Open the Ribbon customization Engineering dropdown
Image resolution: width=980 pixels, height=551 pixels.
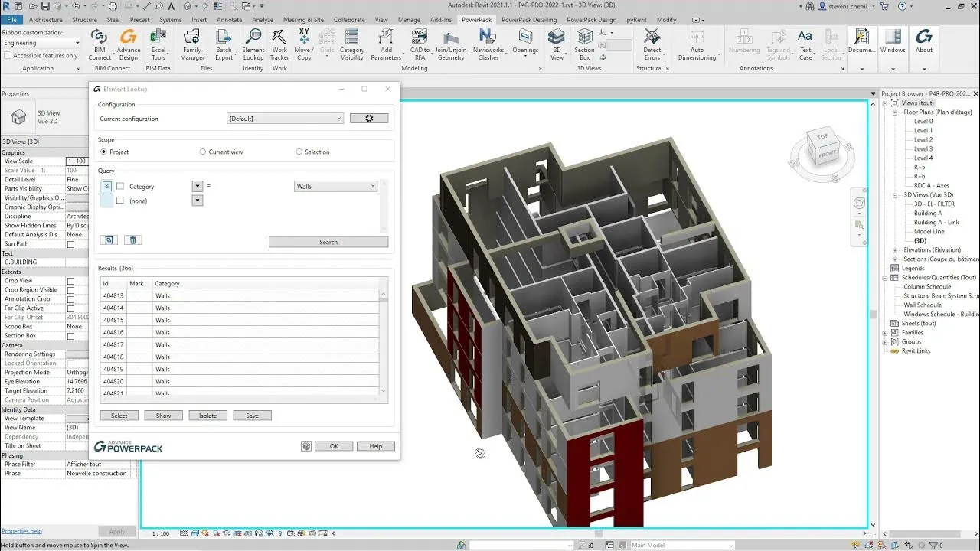(40, 43)
